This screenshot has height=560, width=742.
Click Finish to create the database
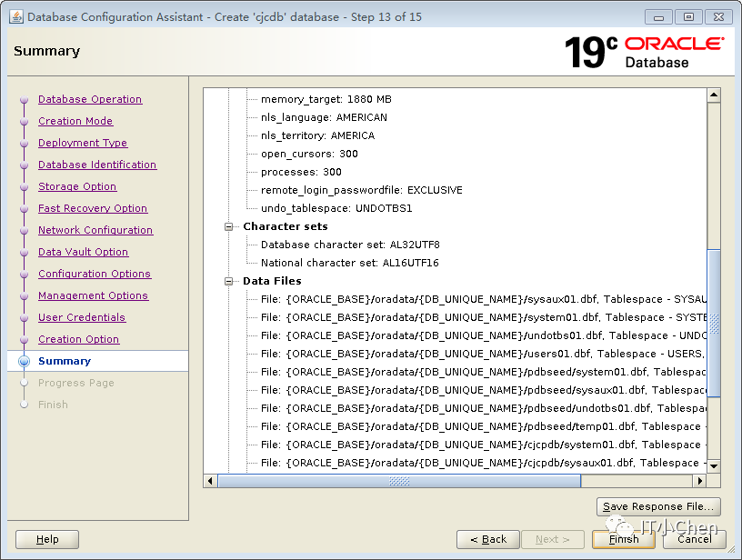(x=624, y=539)
